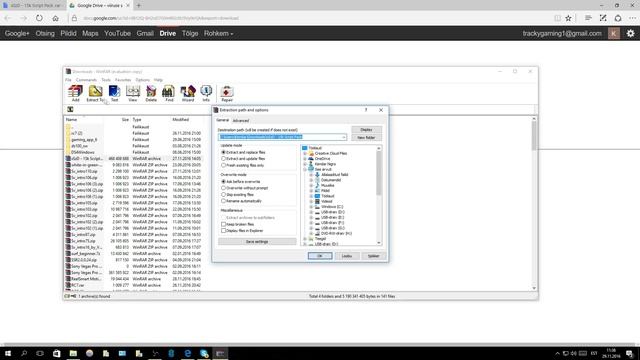
Task: Expand the OneDrive tree node
Action: (305, 159)
